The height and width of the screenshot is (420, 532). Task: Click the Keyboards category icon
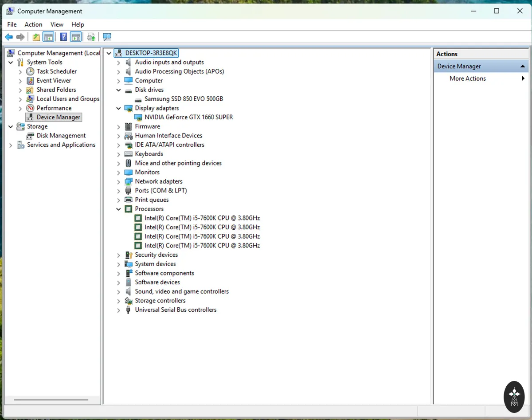(129, 154)
